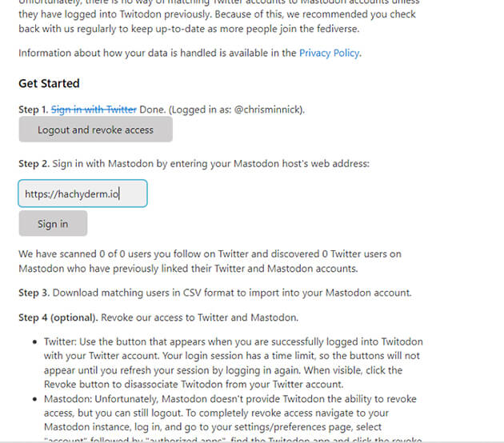
Task: Open the Privacy Policy link
Action: [x=329, y=54]
